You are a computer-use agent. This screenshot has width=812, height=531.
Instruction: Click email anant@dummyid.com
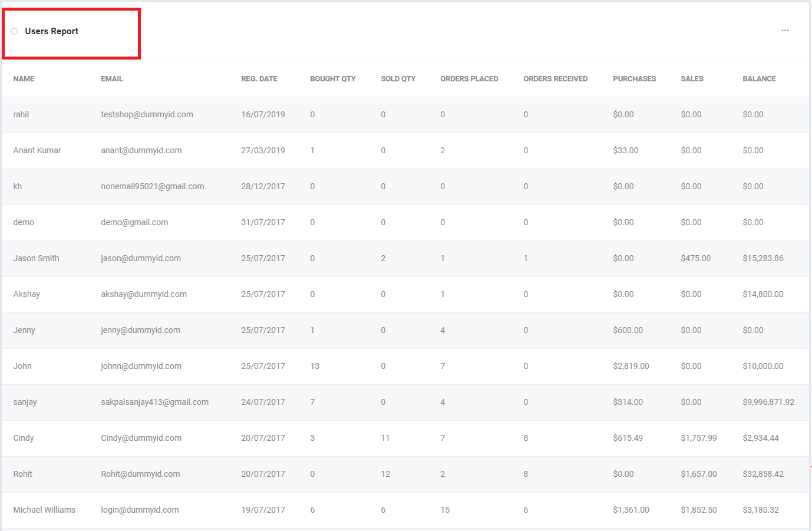(x=141, y=151)
